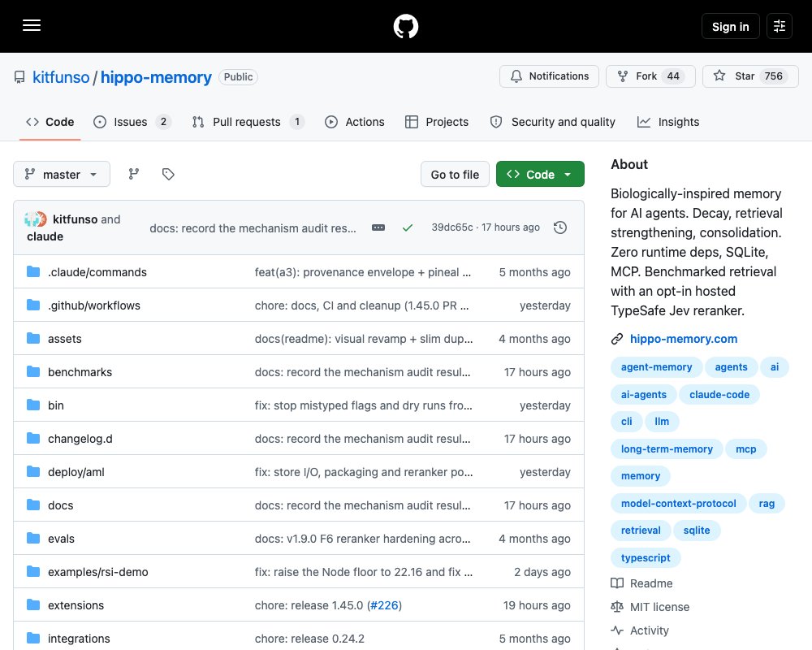Select the ai-agents topic tag
The image size is (812, 650).
pyautogui.click(x=644, y=394)
